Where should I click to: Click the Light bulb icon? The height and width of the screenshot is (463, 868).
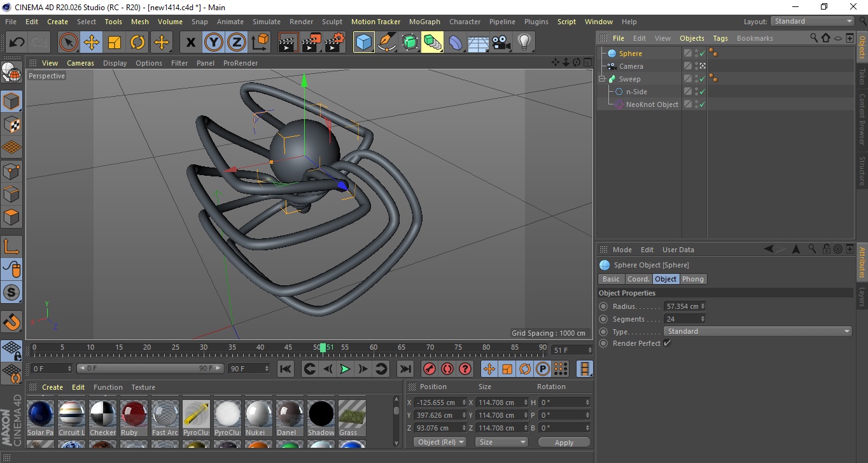tap(524, 43)
